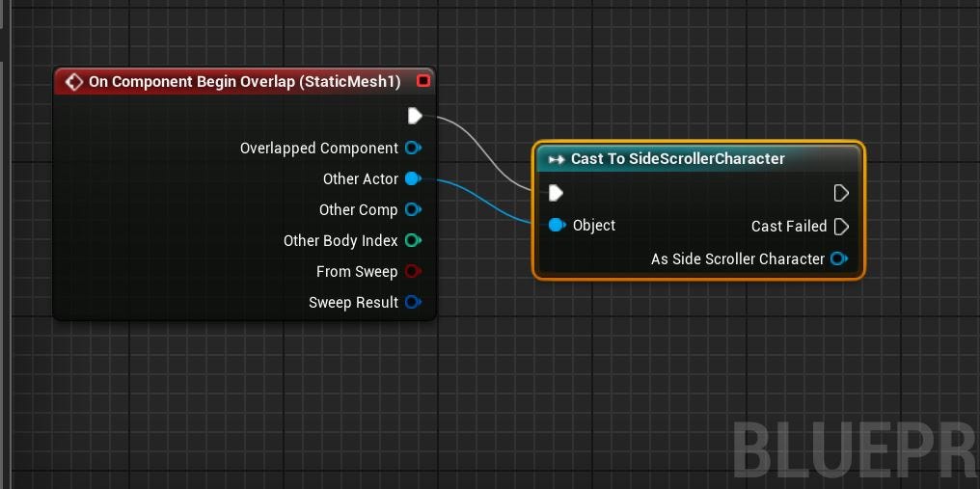Screen dimensions: 980x489
Task: Click the From Sweep boolean pin
Action: pyautogui.click(x=413, y=271)
